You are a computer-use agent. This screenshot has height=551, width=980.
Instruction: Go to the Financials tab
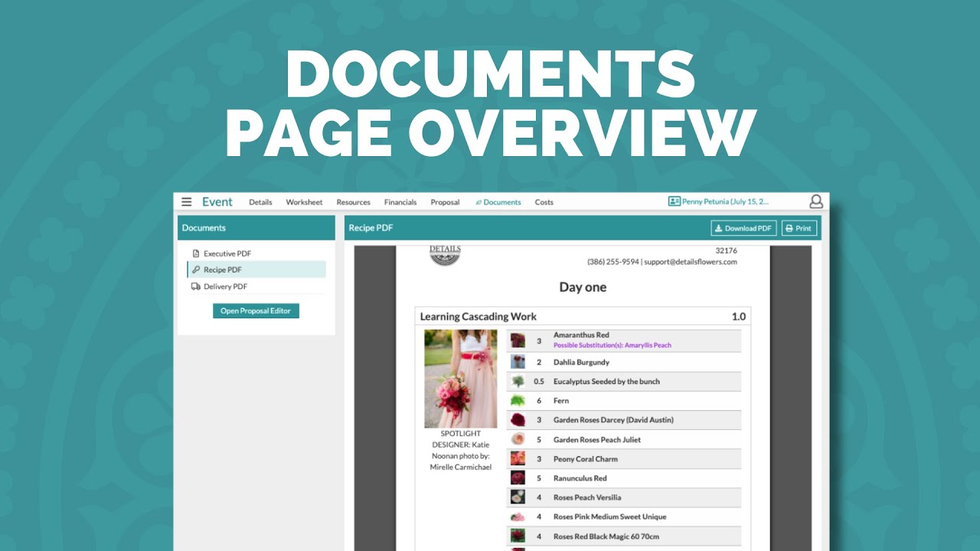pyautogui.click(x=400, y=202)
